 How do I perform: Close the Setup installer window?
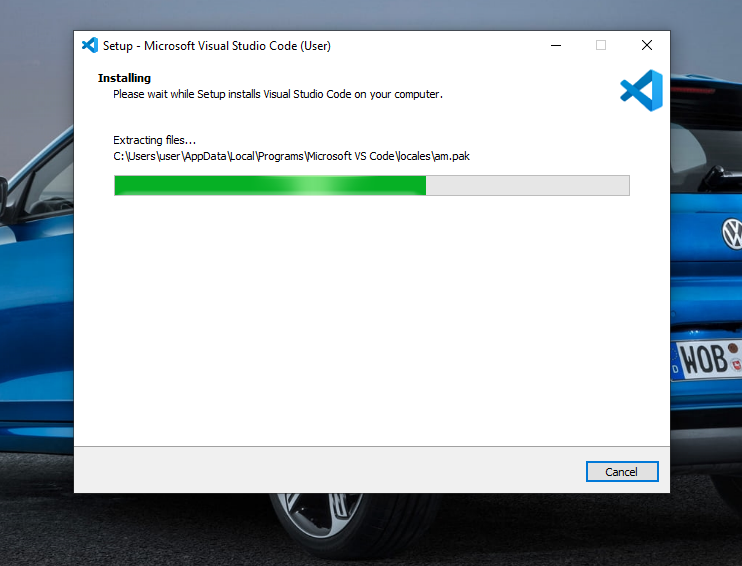tap(647, 45)
